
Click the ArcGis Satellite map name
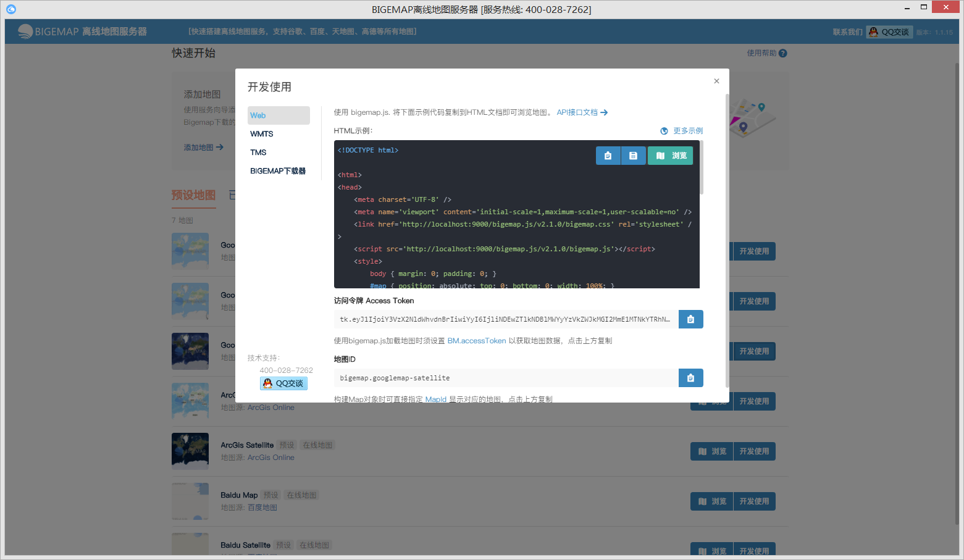247,445
